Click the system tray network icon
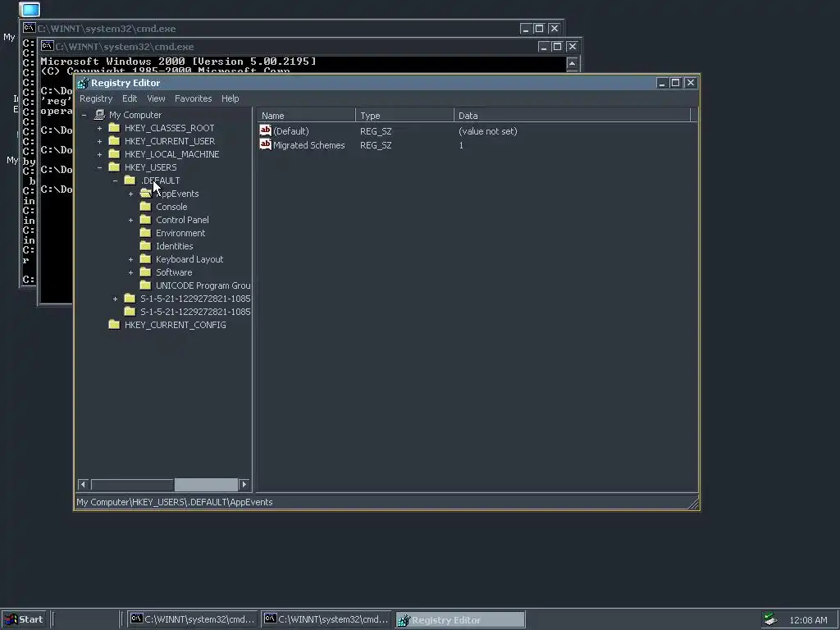This screenshot has width=840, height=630. tap(771, 619)
